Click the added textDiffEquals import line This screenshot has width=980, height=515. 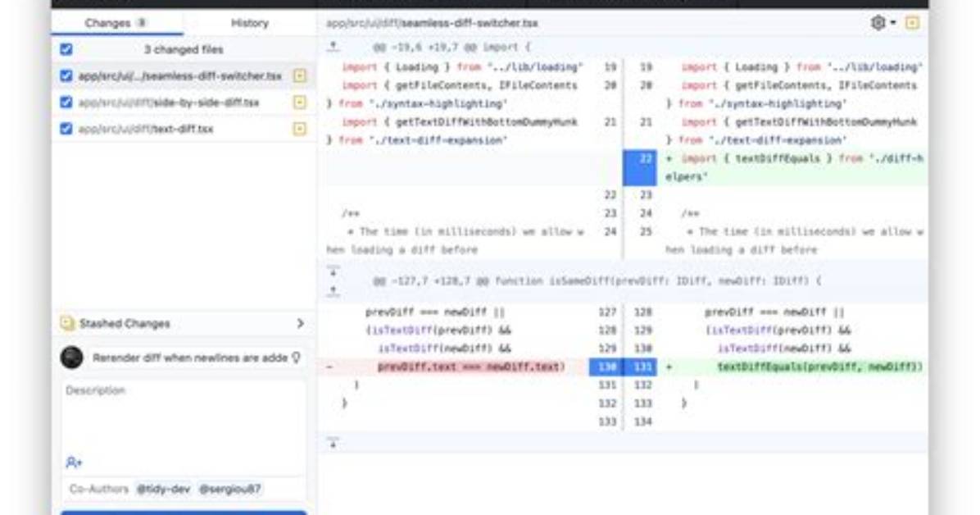point(794,168)
